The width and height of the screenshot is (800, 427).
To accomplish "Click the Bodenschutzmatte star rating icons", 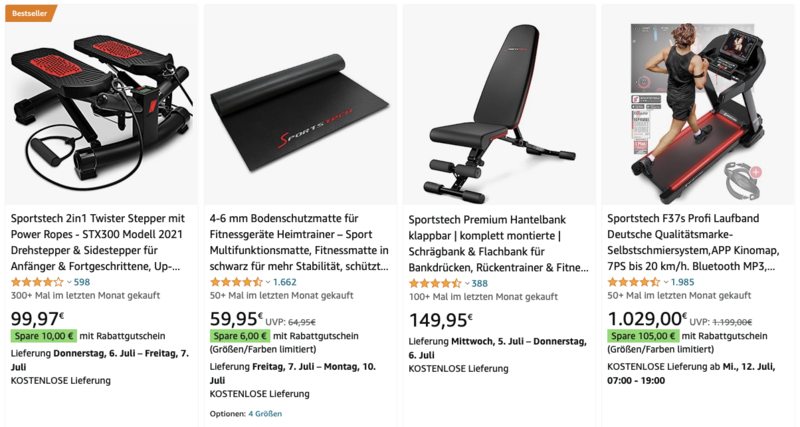I will (235, 282).
